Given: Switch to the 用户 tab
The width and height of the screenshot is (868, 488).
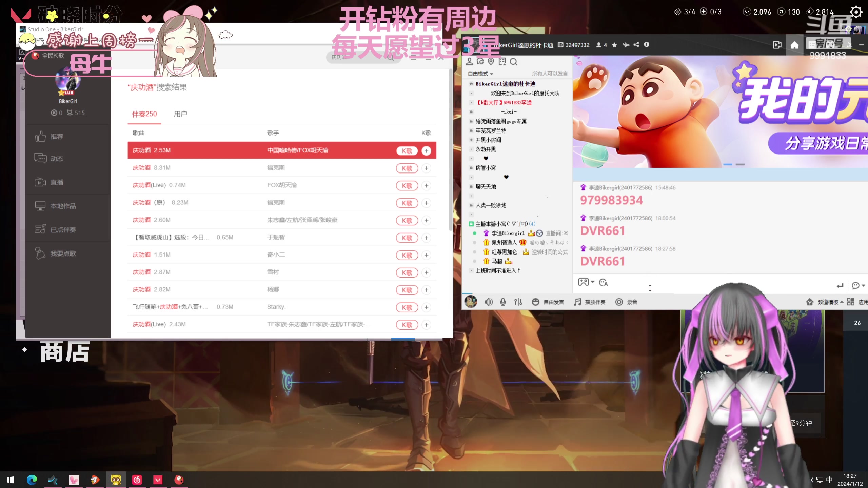Looking at the screenshot, I should click(x=180, y=114).
